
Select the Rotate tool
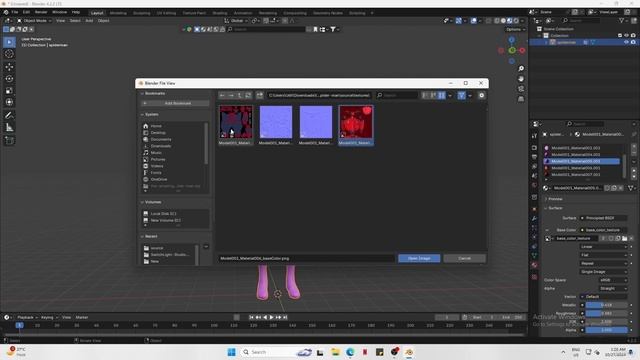9,78
